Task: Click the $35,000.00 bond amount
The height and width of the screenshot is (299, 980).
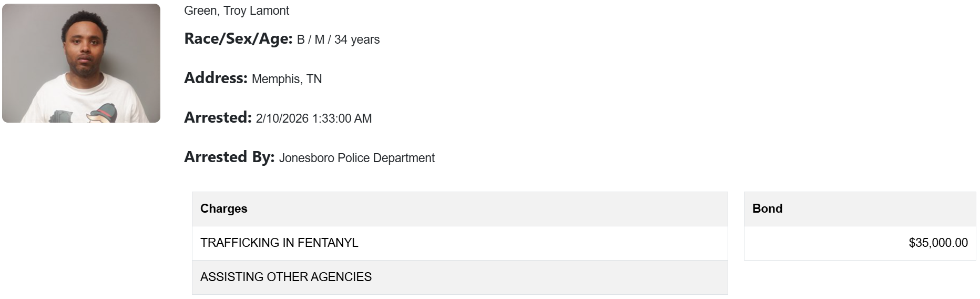Action: [x=938, y=243]
